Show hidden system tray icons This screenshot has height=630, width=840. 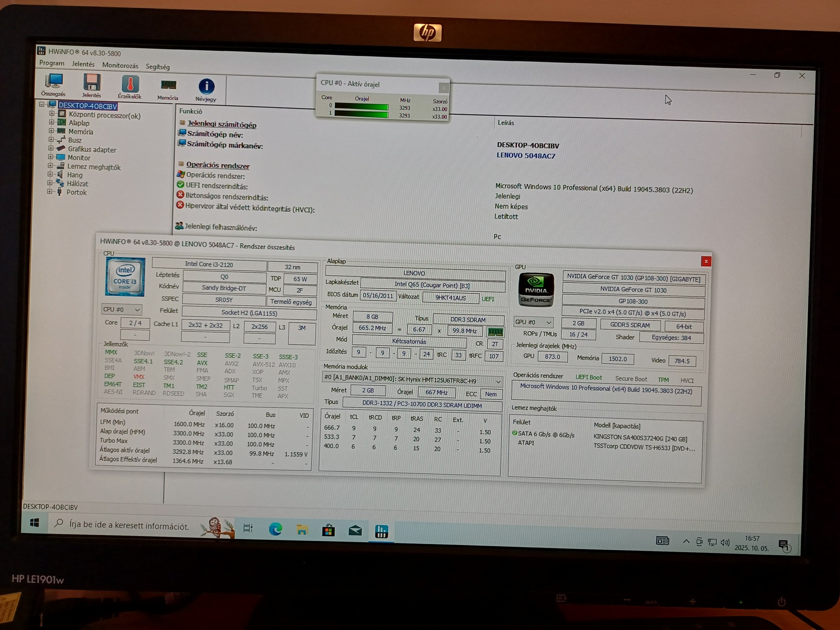click(x=686, y=541)
